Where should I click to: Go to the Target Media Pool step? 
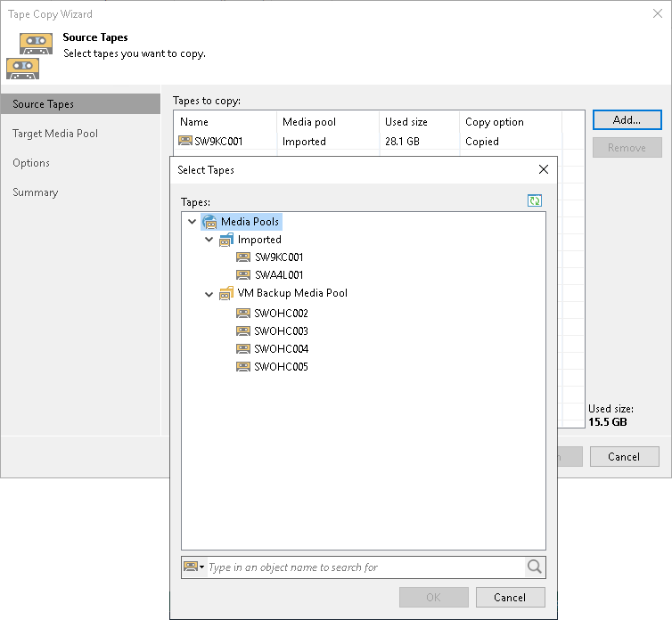pyautogui.click(x=55, y=134)
